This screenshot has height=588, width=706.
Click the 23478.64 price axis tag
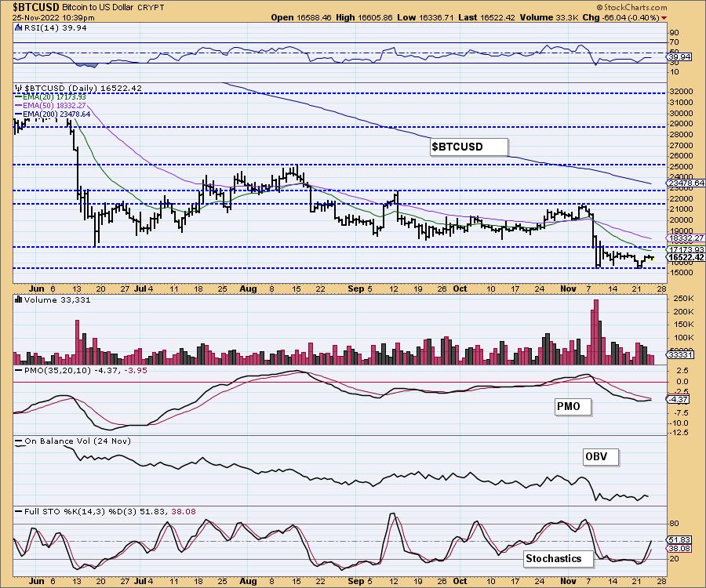686,183
